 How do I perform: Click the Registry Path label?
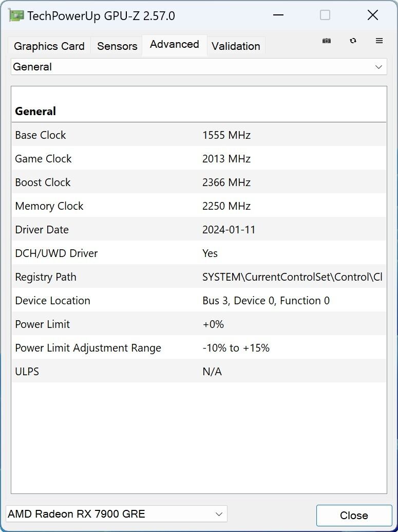pos(45,277)
